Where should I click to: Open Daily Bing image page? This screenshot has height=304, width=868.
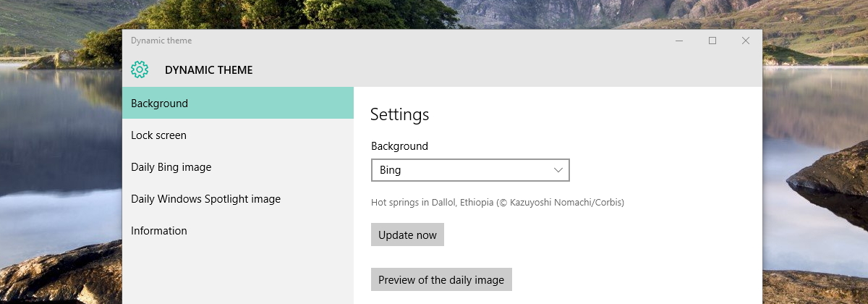pos(238,167)
